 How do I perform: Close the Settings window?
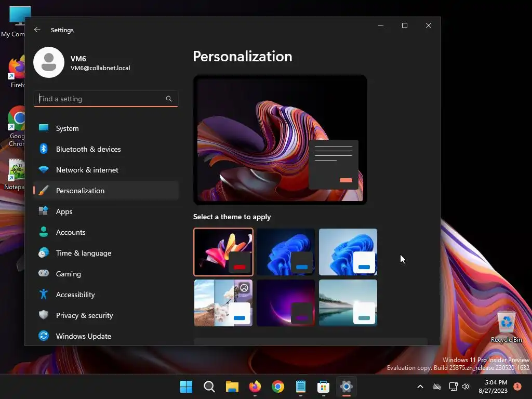[x=429, y=25]
